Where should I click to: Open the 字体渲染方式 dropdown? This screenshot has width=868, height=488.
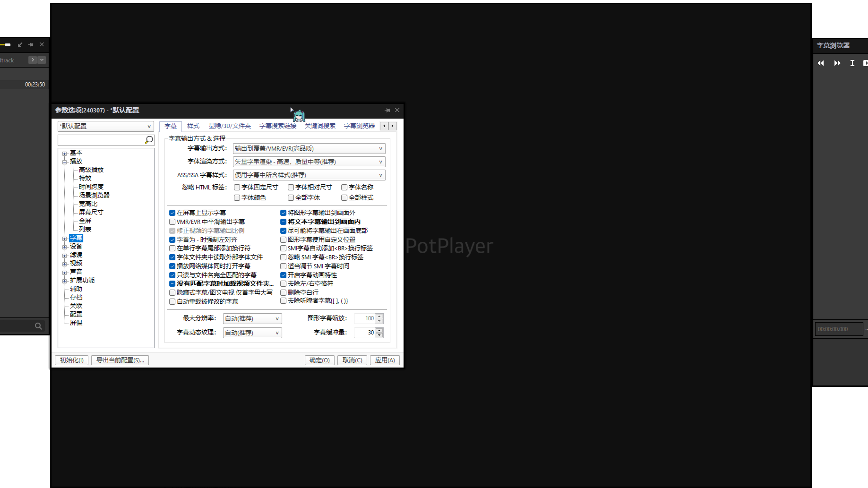coord(309,162)
